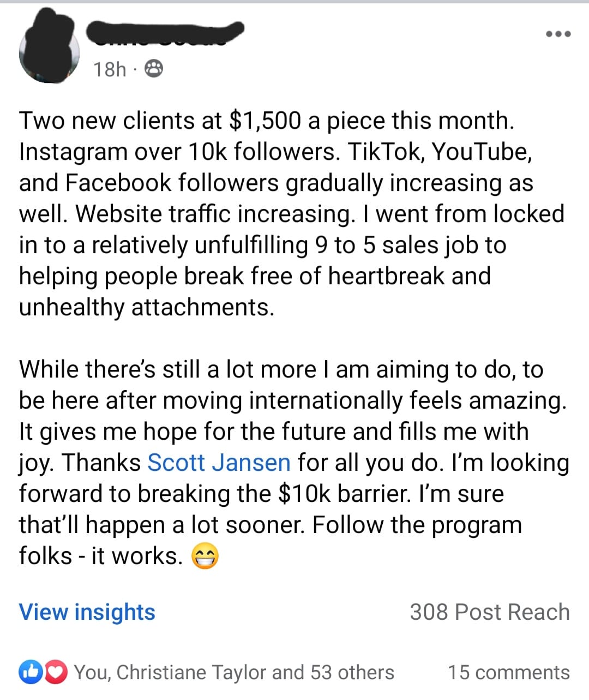The image size is (589, 700).
Task: Click the "$1,500" amount in the post
Action: click(265, 121)
